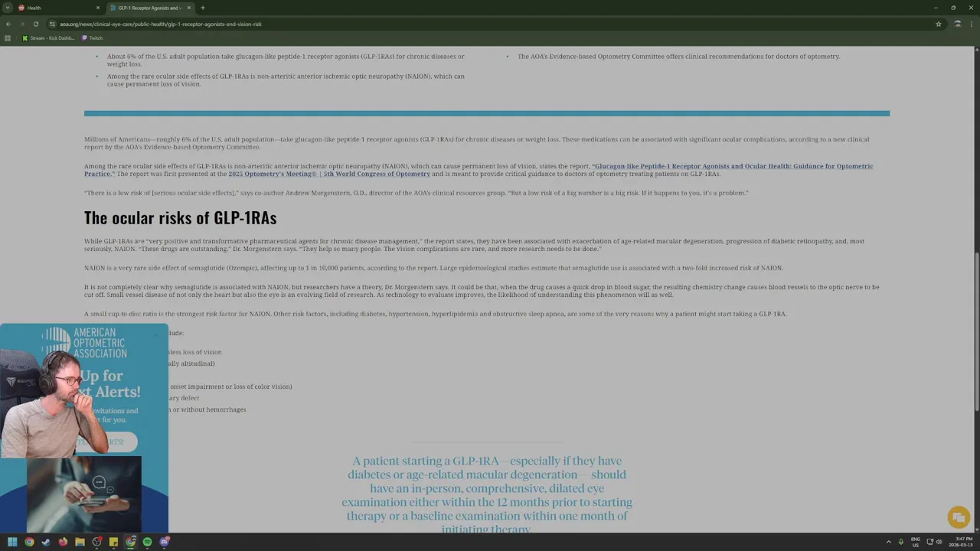Switch to the active Chrome profile window in taskbar

point(131,542)
